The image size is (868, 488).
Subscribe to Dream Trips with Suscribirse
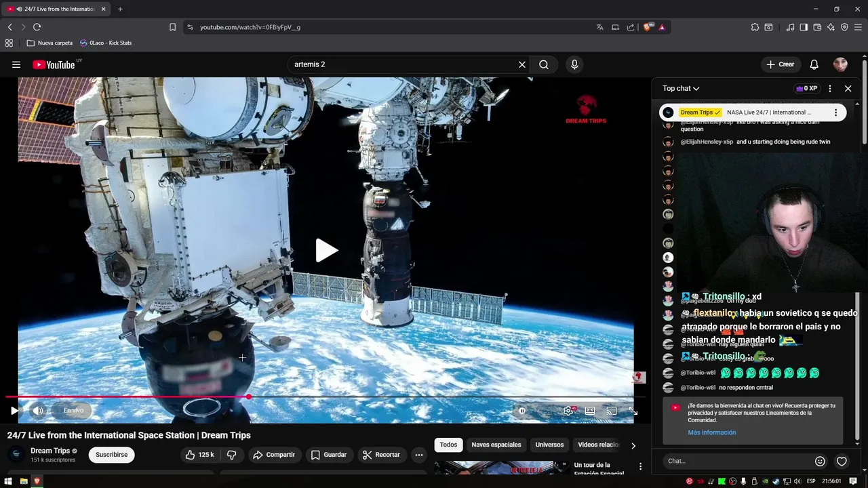(111, 455)
